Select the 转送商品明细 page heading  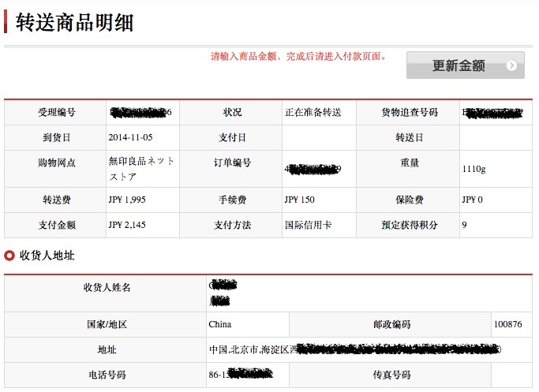[74, 23]
